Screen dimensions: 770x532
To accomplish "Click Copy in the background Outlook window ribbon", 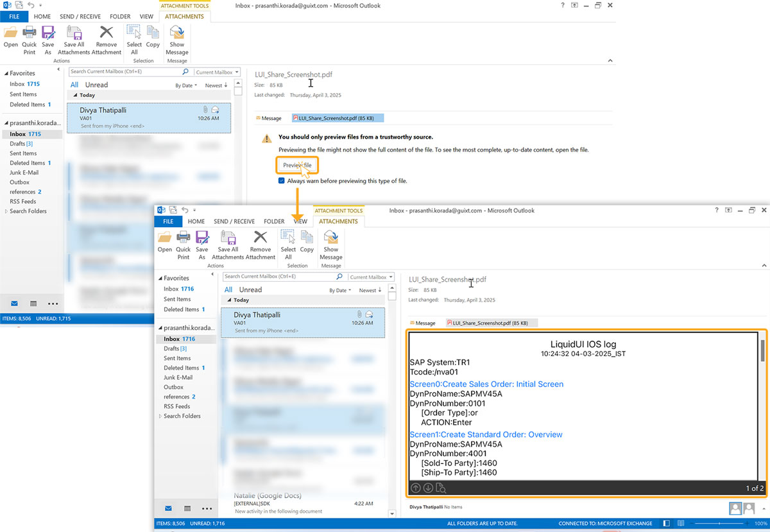I will point(153,37).
